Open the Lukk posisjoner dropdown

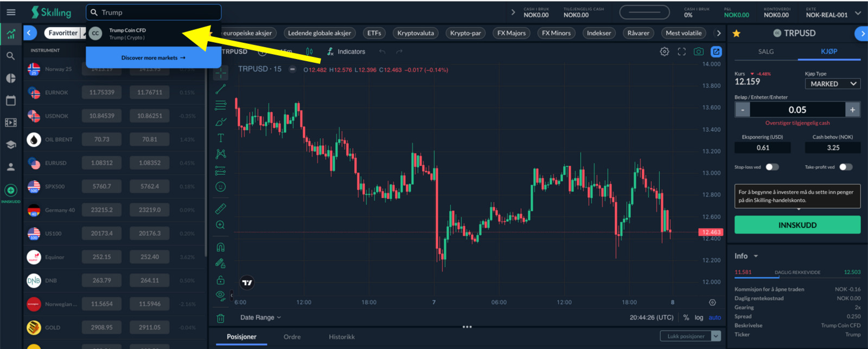(716, 337)
